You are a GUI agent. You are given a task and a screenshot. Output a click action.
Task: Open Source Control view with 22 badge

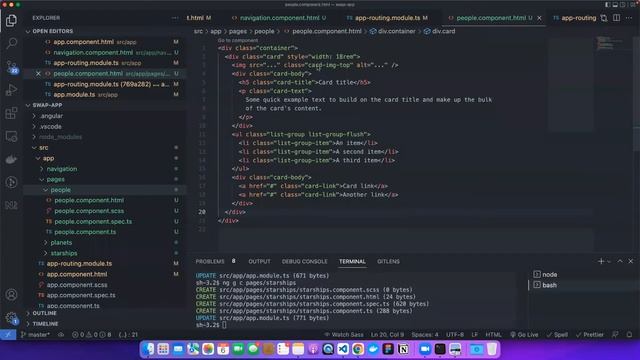tap(11, 66)
